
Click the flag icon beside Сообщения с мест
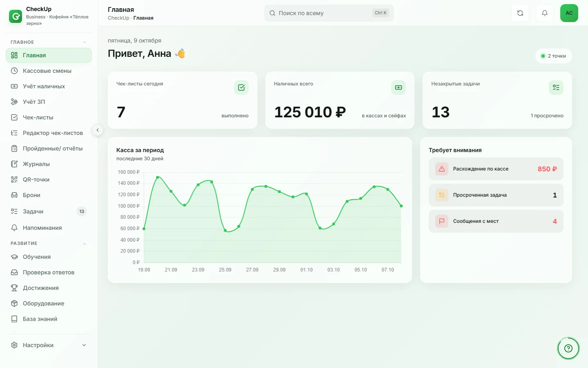pyautogui.click(x=442, y=221)
